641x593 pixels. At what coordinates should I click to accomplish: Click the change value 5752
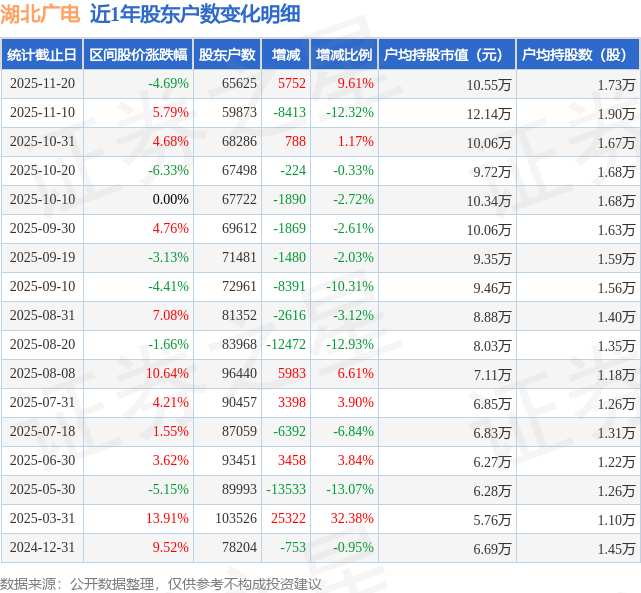292,83
